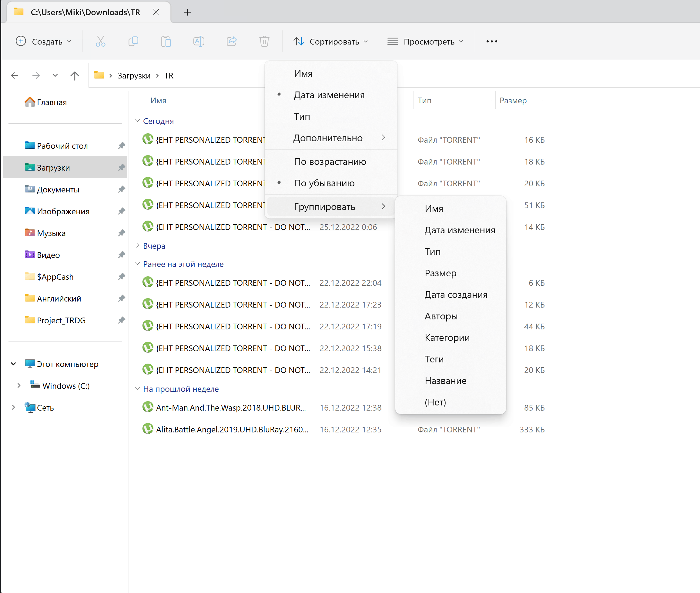The height and width of the screenshot is (593, 700).
Task: Select Загрузки in the sidebar
Action: click(x=65, y=167)
